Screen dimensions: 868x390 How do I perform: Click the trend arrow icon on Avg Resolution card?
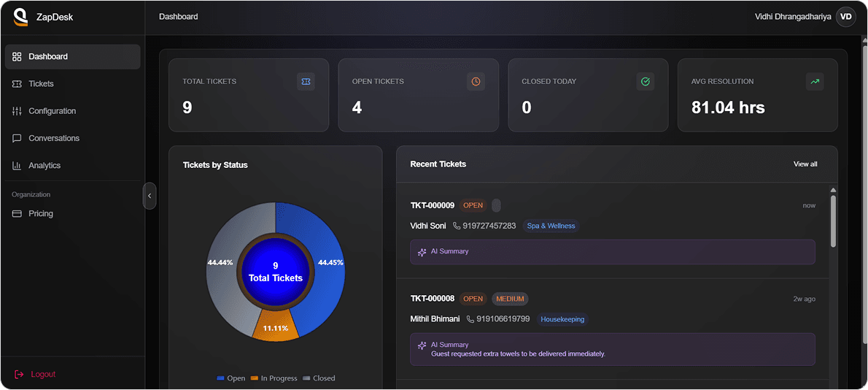[815, 82]
